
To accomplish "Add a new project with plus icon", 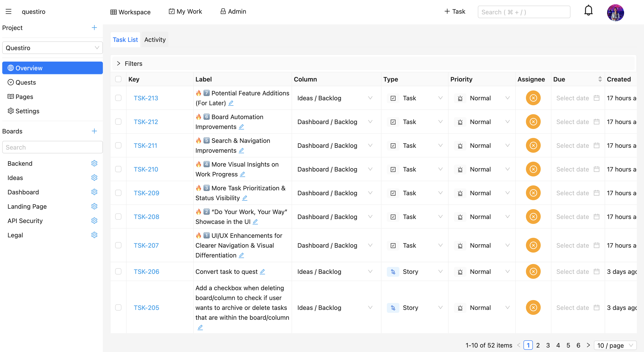I will pyautogui.click(x=94, y=28).
